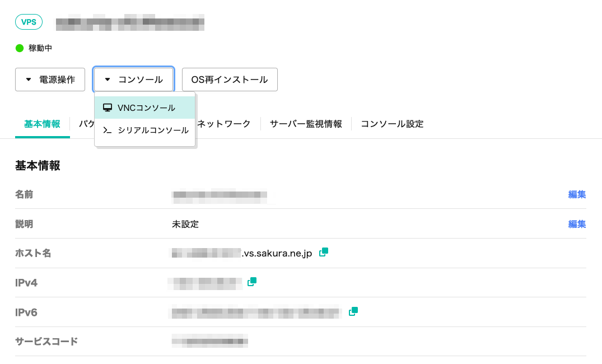The height and width of the screenshot is (364, 602).
Task: Open the 電源操作 power dropdown
Action: pyautogui.click(x=50, y=80)
